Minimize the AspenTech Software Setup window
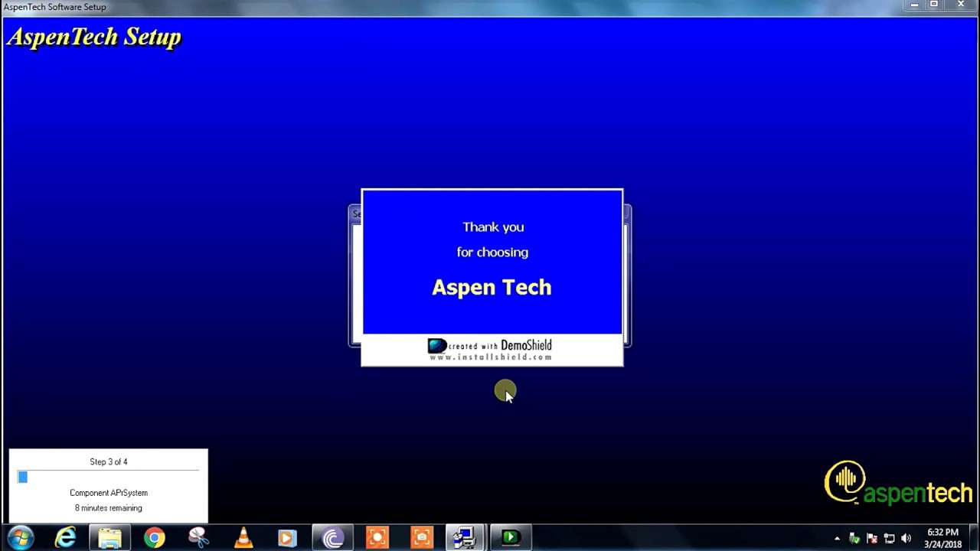The width and height of the screenshot is (980, 551). click(914, 5)
